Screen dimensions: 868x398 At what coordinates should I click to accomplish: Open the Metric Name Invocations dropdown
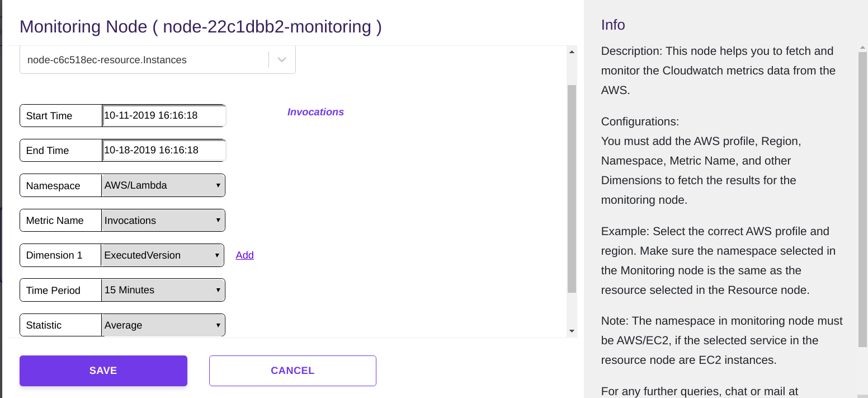[x=163, y=220]
